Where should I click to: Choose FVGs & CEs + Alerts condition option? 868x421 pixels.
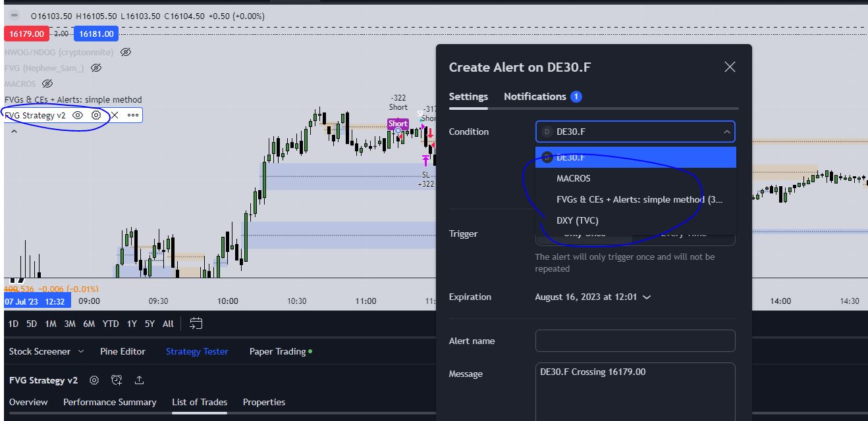coord(636,199)
